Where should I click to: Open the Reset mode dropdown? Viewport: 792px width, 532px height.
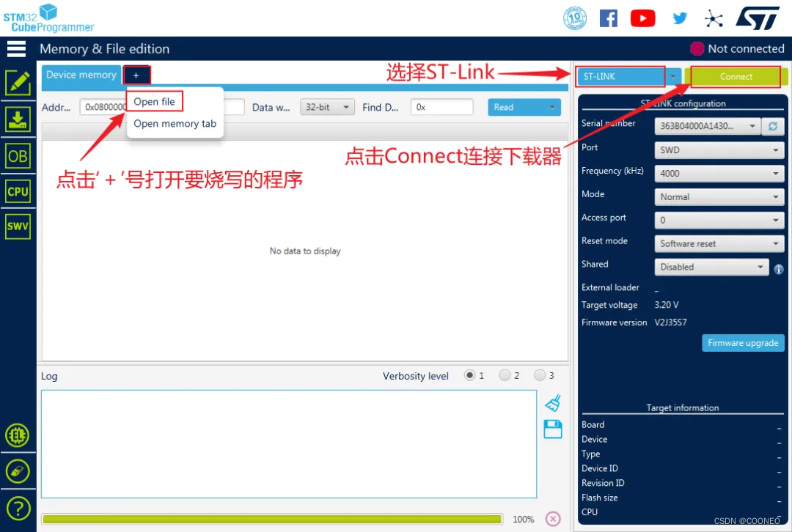[x=719, y=244]
